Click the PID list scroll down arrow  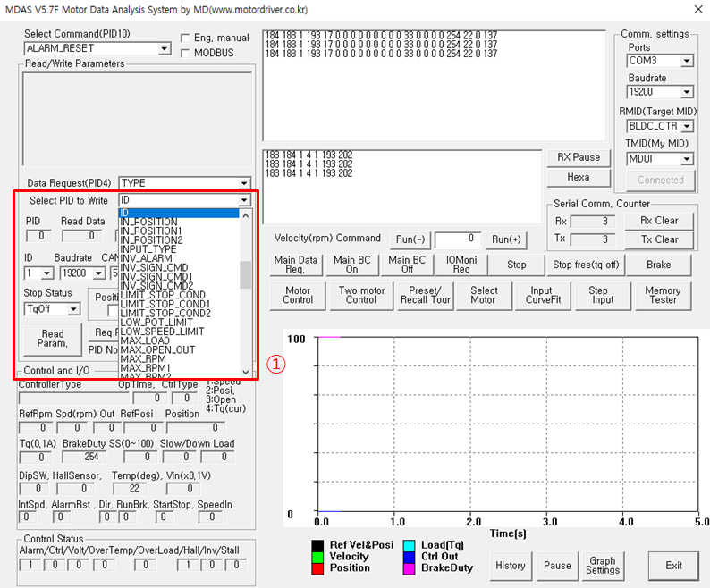pos(245,372)
